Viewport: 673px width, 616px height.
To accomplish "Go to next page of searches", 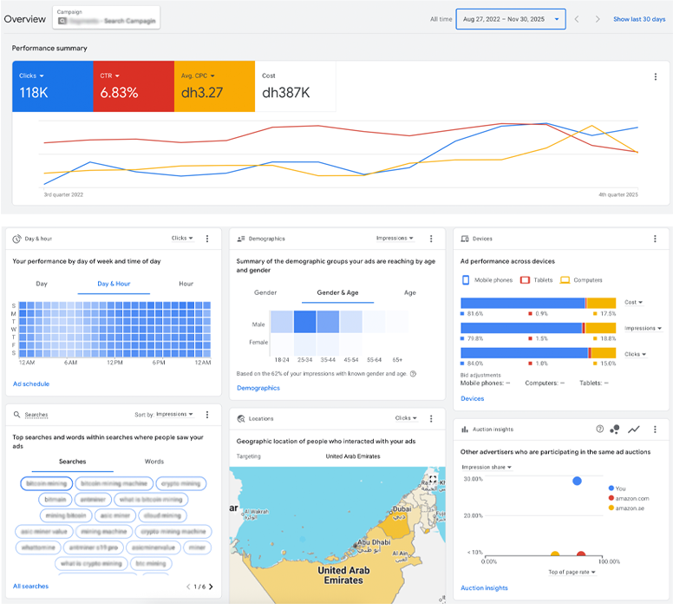I will pyautogui.click(x=211, y=587).
